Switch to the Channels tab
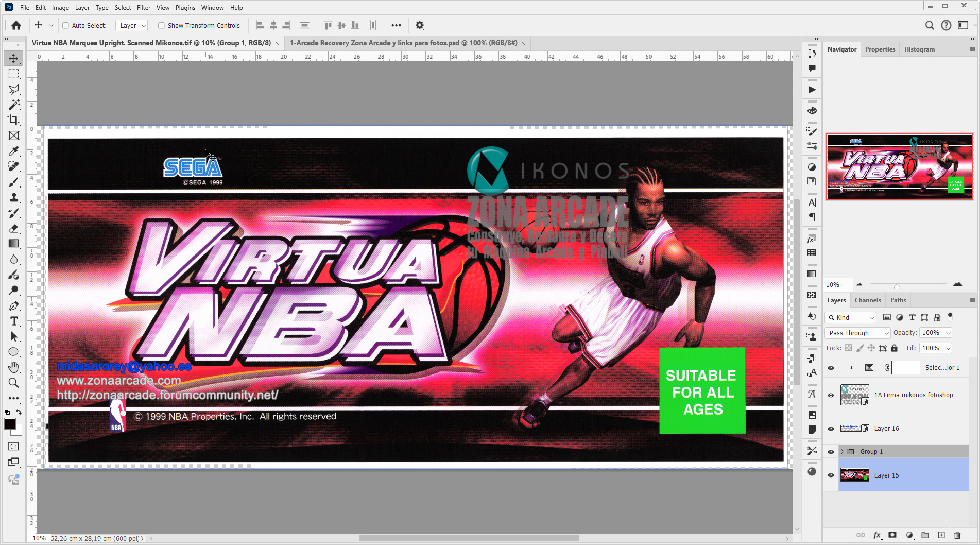980x545 pixels. [867, 300]
